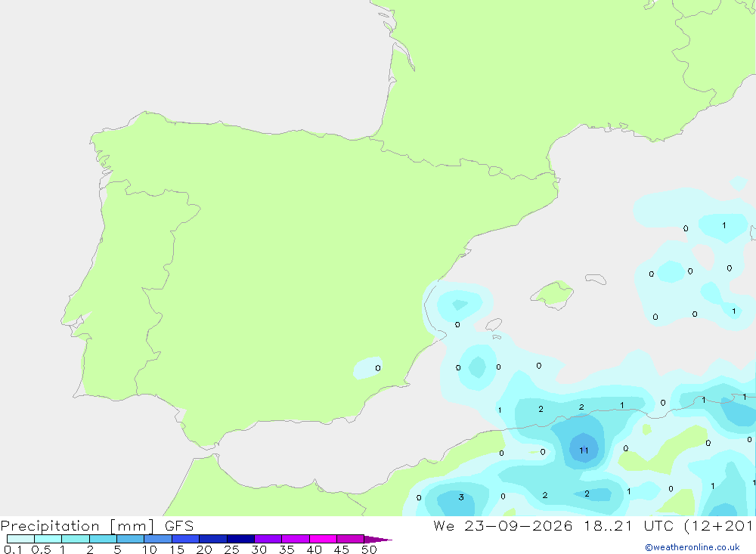Click the legend arrow tip beyond 50
756x554 pixels.
click(379, 540)
